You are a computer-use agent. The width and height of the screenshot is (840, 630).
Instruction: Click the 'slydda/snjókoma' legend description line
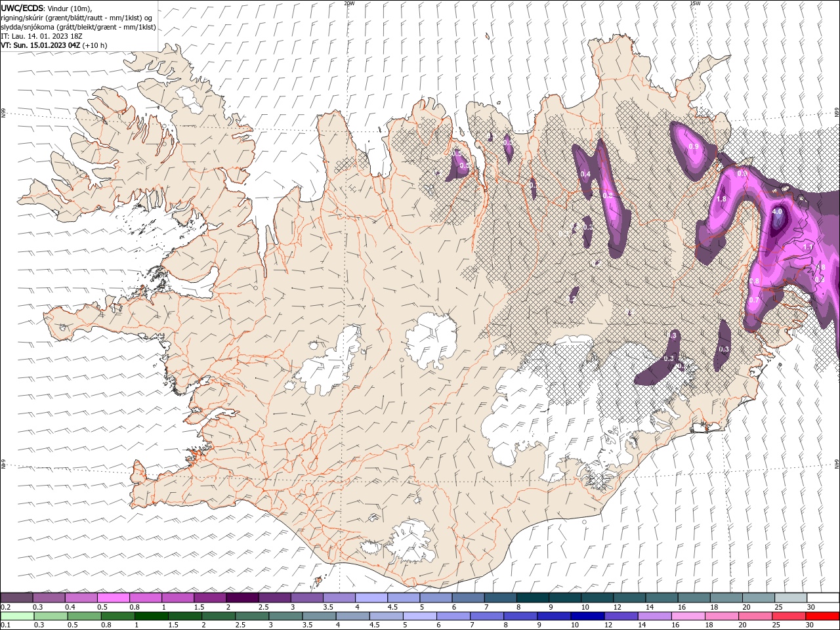pos(78,27)
